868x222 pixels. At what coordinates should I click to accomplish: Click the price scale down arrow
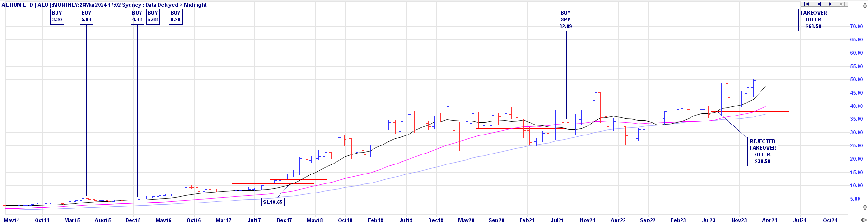(865, 208)
